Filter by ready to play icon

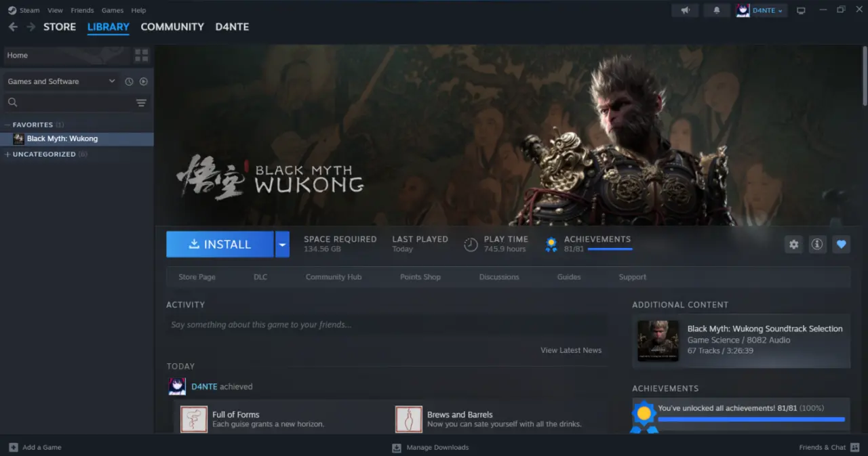pos(144,81)
